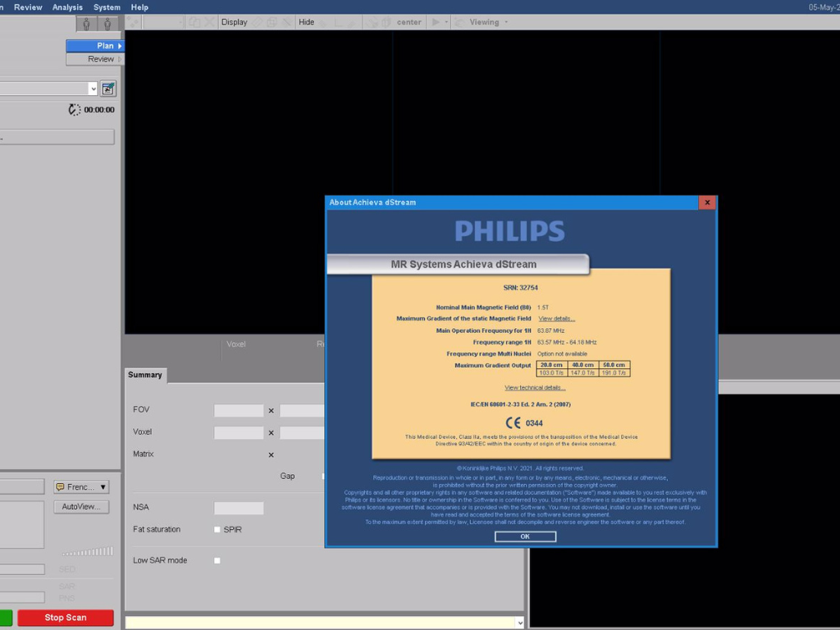
Task: Expand the dropdown arrow of the bottom yellow field
Action: coord(519,623)
